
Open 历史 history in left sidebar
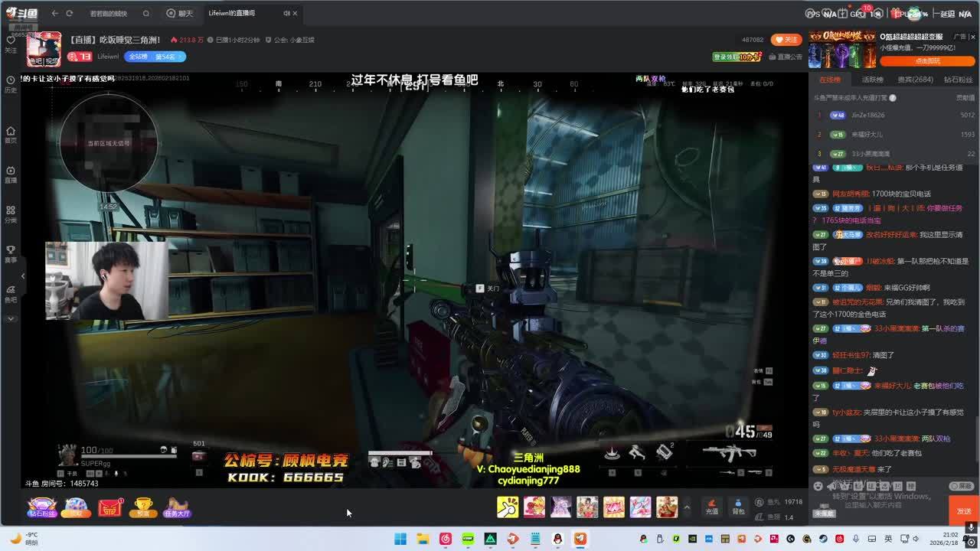pyautogui.click(x=11, y=83)
